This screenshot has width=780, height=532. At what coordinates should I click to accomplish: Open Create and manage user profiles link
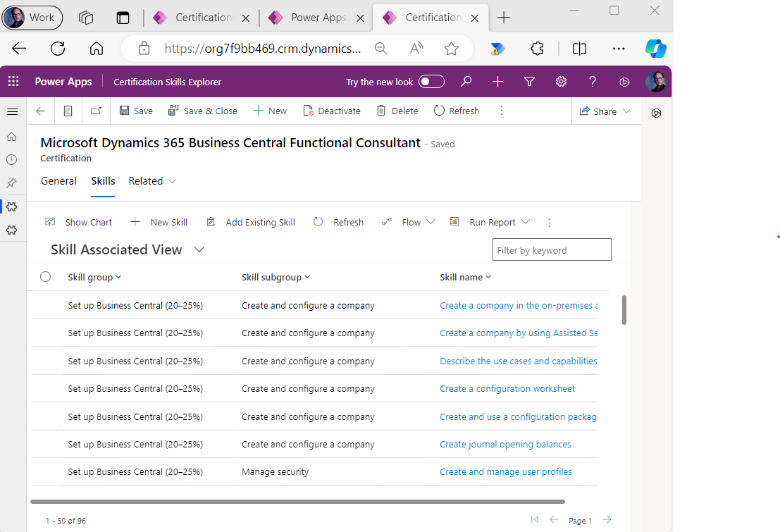coord(505,472)
